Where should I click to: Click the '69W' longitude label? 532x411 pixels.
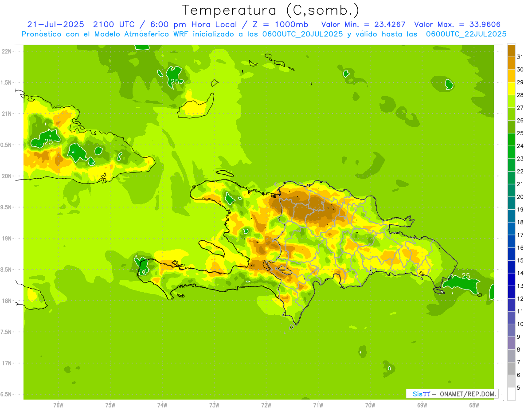click(x=422, y=405)
